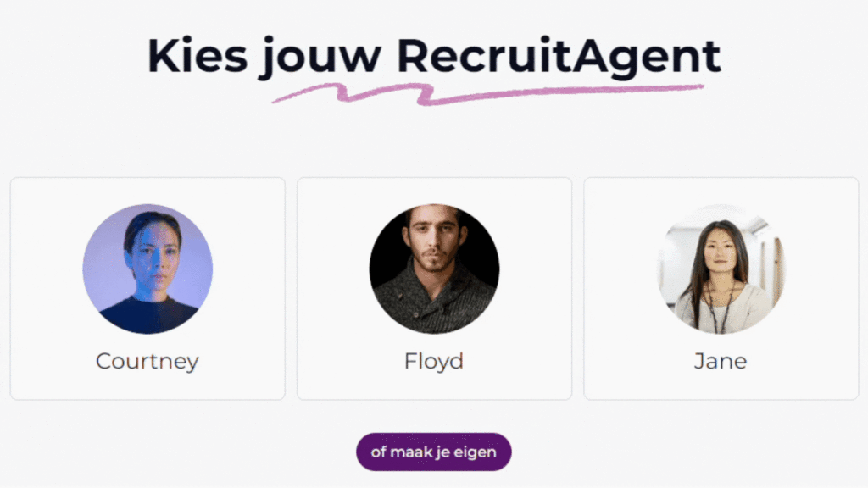This screenshot has width=868, height=488.
Task: Select the avatar with blue-purple background
Action: (x=147, y=269)
